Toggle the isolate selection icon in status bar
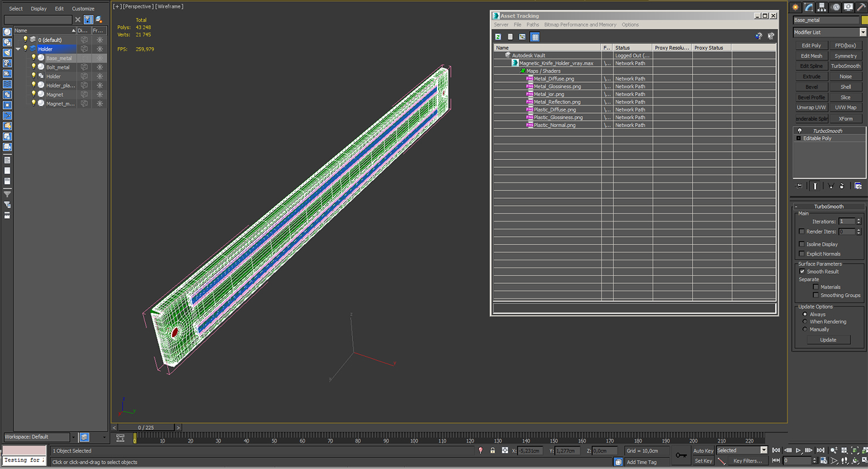Screen dimensions: 868x469 480,450
